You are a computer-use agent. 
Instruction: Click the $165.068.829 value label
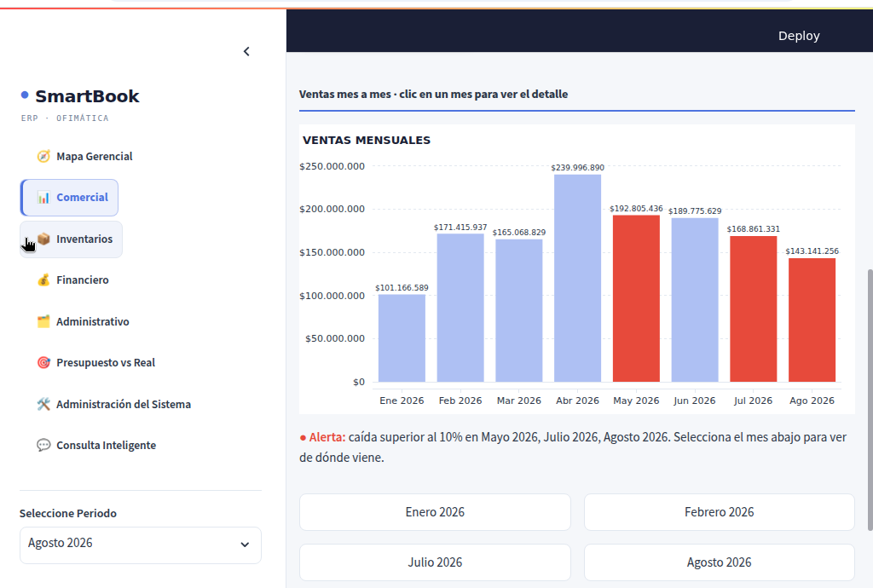tap(519, 232)
